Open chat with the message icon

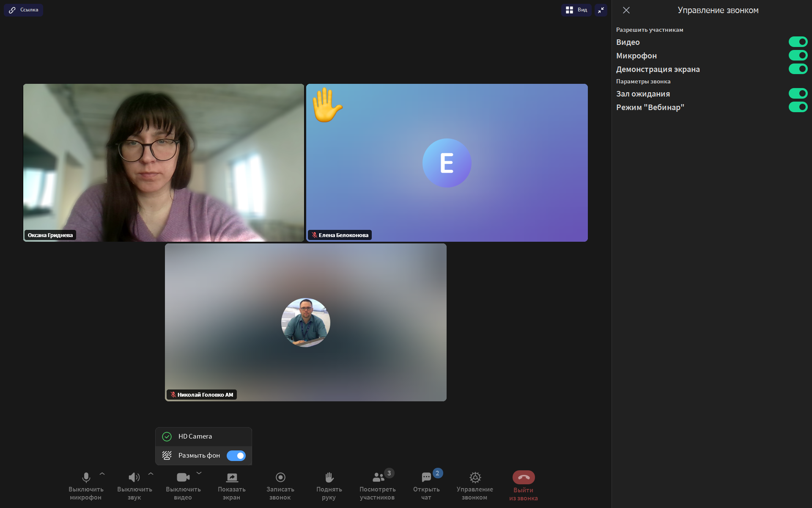tap(426, 478)
